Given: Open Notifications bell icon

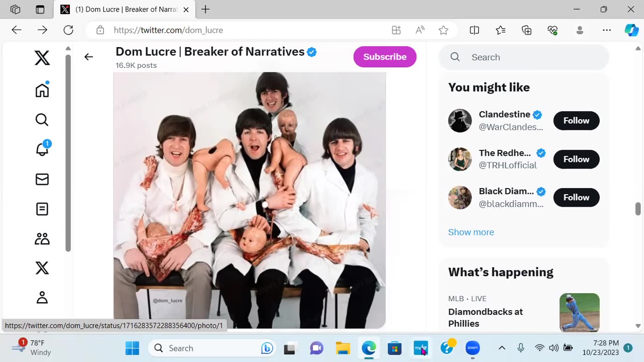Looking at the screenshot, I should [42, 149].
